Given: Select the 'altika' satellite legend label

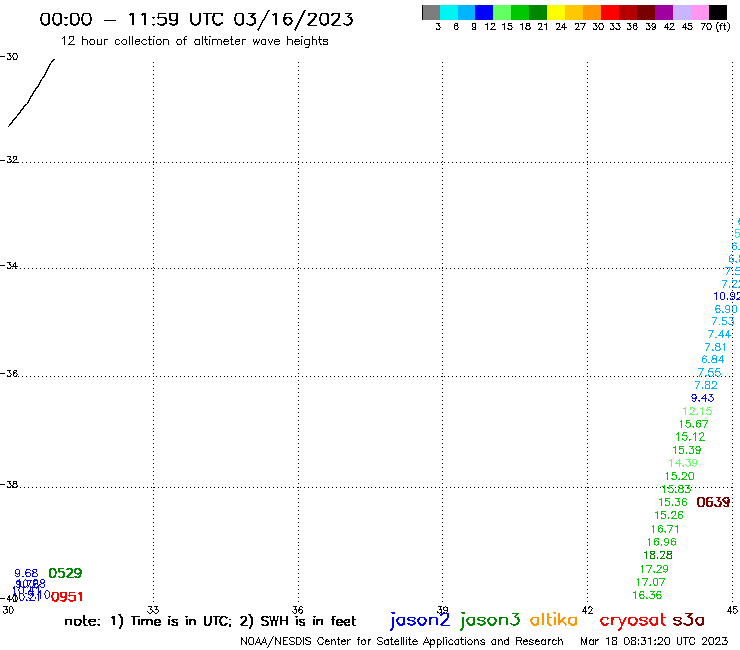Looking at the screenshot, I should point(553,620).
